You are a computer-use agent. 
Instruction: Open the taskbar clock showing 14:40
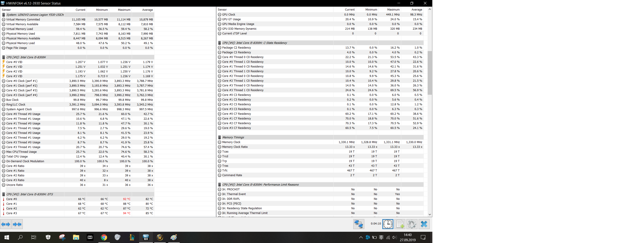point(408,238)
